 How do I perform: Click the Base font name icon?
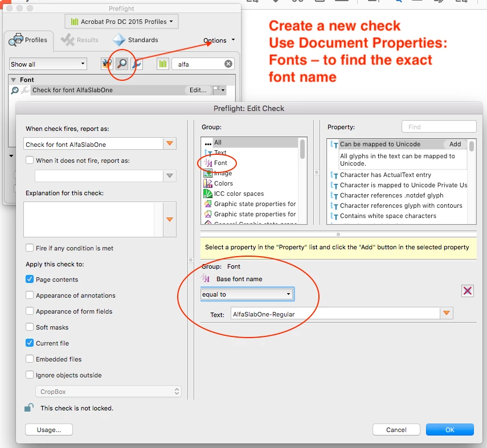click(x=205, y=278)
